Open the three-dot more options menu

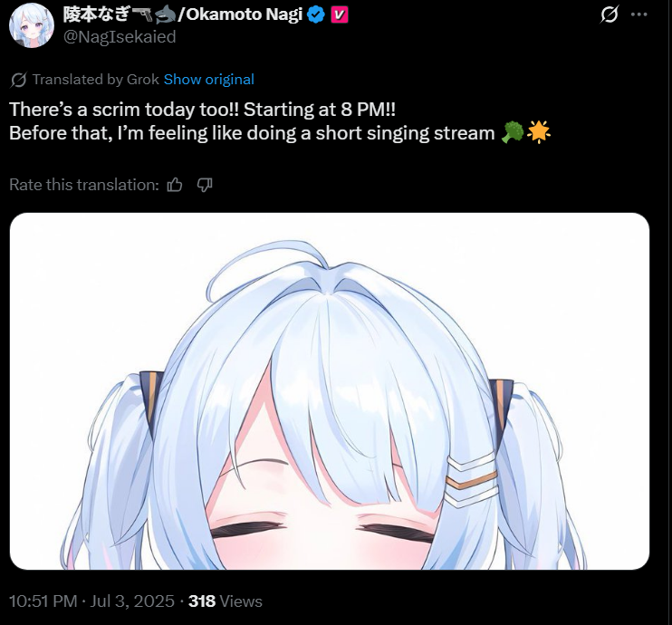pos(639,14)
